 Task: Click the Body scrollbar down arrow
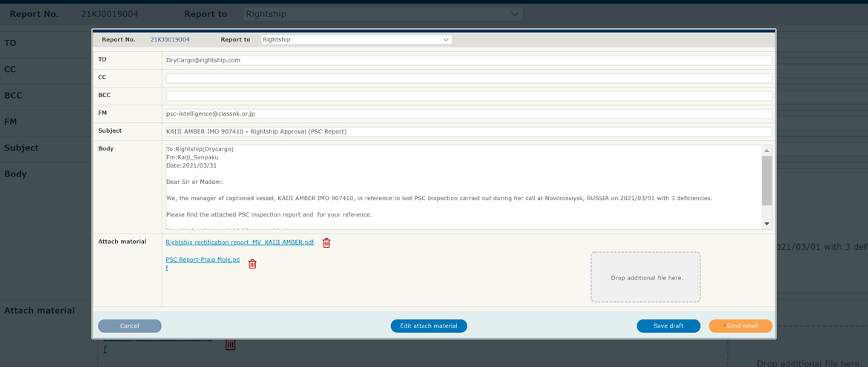[766, 224]
